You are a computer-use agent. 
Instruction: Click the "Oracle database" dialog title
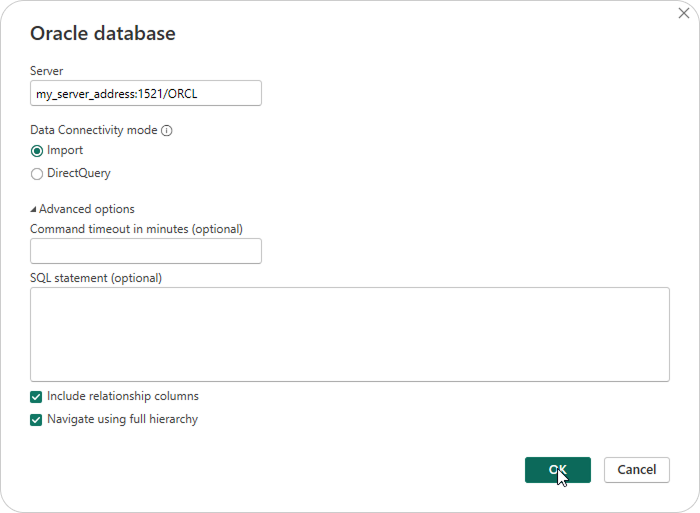[103, 33]
